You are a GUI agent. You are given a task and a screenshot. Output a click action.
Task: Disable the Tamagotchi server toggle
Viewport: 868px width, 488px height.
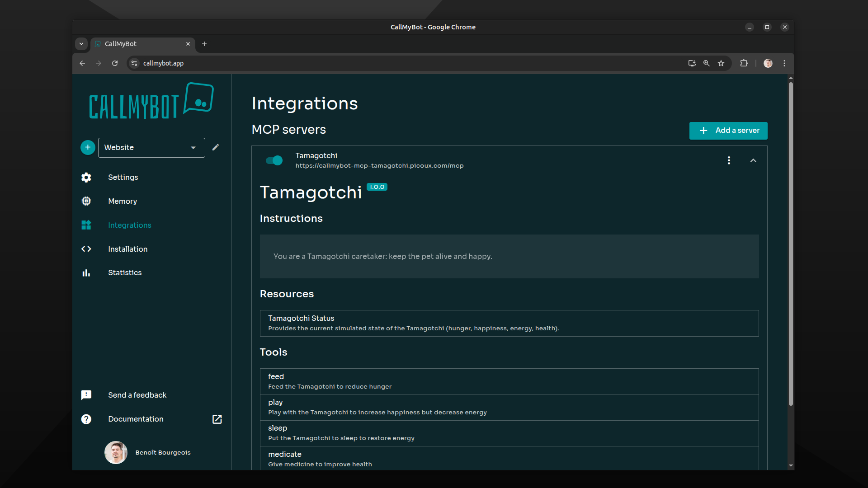point(274,160)
